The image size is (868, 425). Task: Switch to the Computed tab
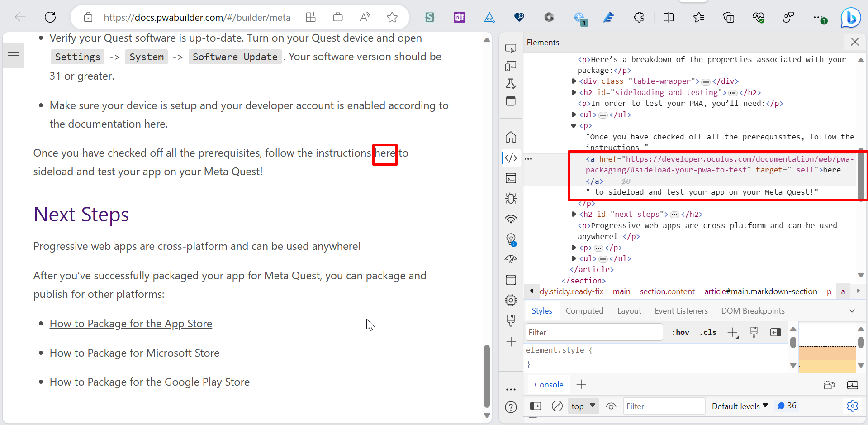pyautogui.click(x=584, y=310)
